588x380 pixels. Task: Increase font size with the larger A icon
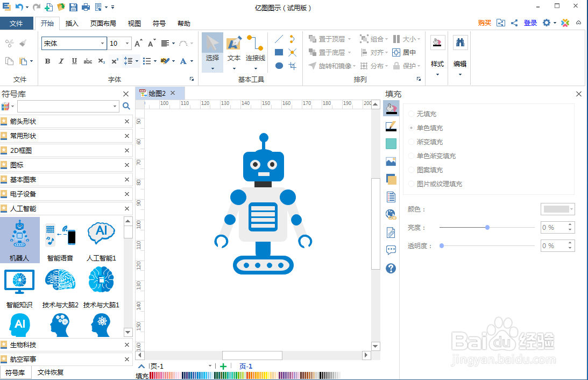pyautogui.click(x=138, y=43)
